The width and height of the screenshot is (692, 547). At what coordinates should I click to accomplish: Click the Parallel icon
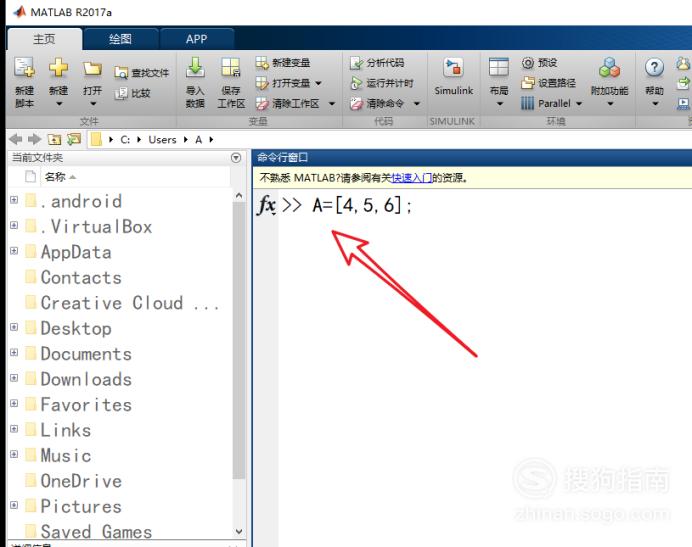[527, 104]
